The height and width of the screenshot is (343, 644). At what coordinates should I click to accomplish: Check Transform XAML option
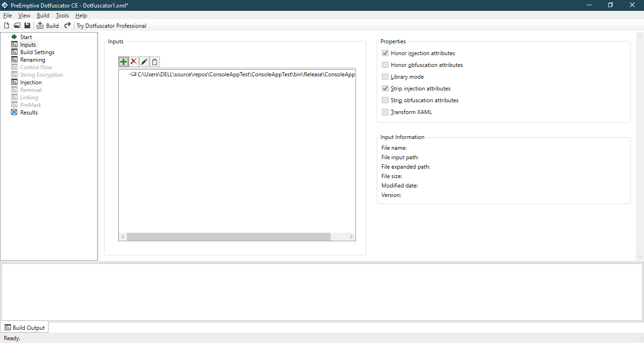385,112
